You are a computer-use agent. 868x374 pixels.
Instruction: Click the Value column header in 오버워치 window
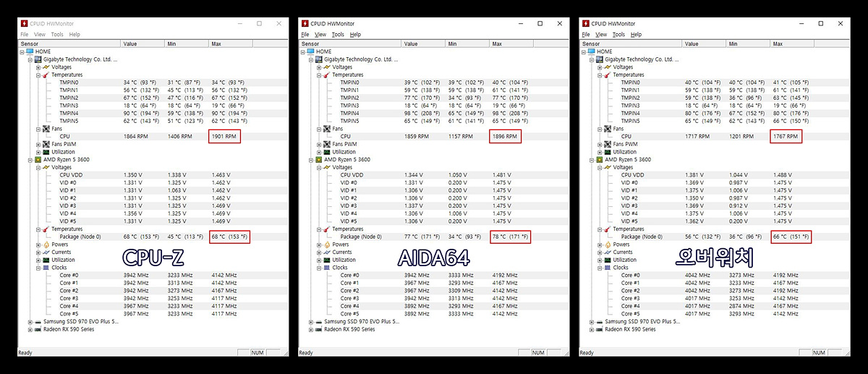click(x=705, y=43)
